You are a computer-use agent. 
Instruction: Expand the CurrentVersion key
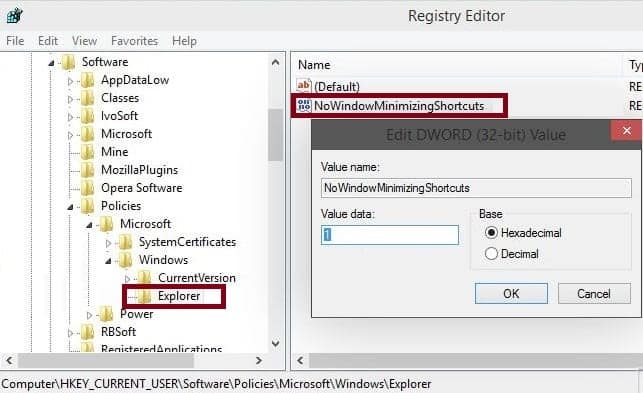[x=127, y=279]
